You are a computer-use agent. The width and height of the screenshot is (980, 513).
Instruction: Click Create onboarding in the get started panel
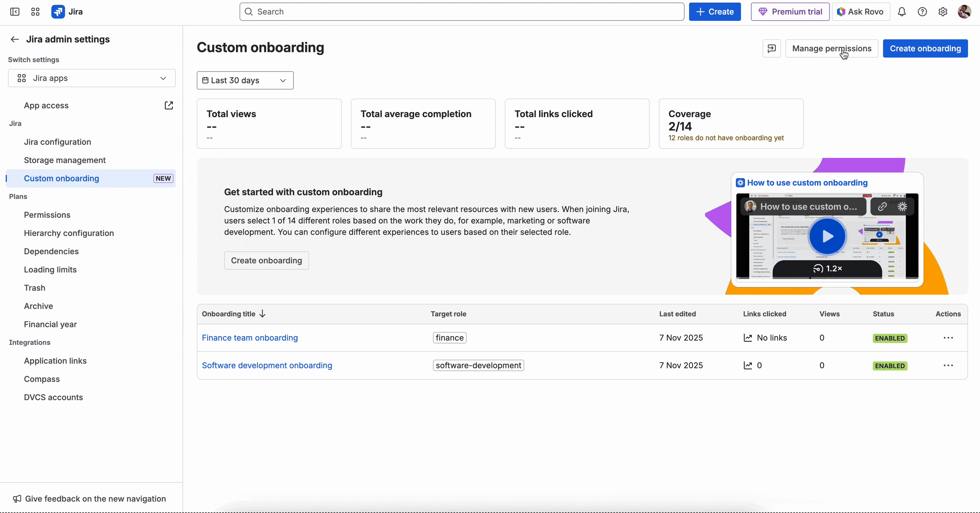pyautogui.click(x=266, y=260)
